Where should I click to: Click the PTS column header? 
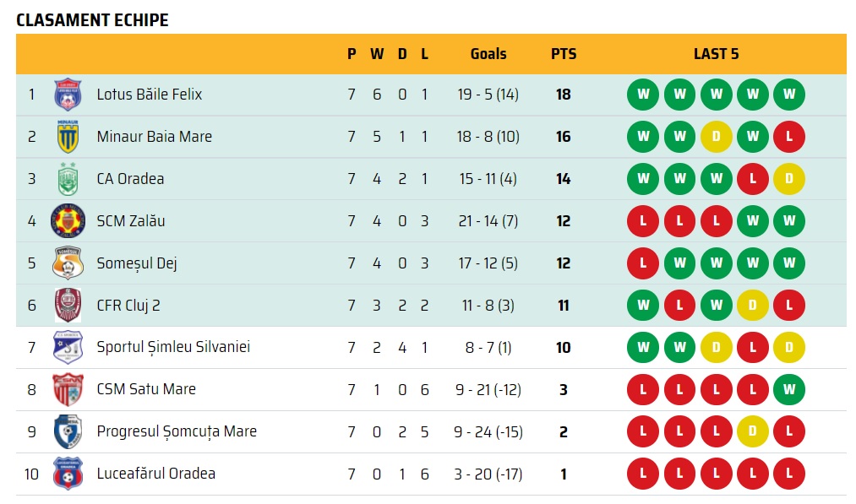[564, 54]
